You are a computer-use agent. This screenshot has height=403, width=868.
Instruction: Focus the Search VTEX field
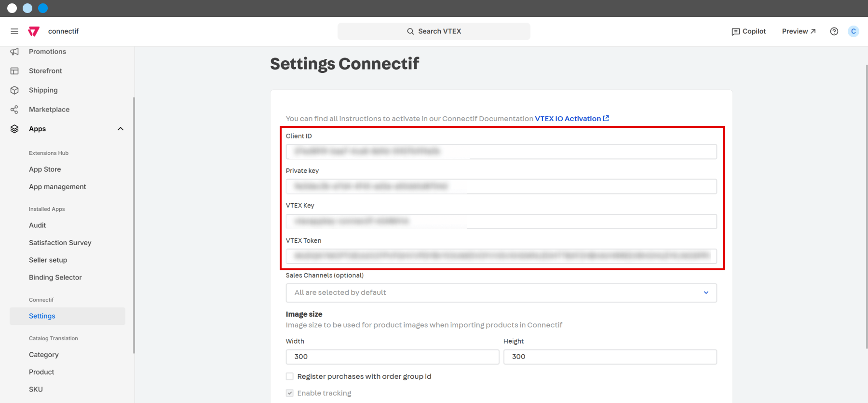click(x=434, y=31)
